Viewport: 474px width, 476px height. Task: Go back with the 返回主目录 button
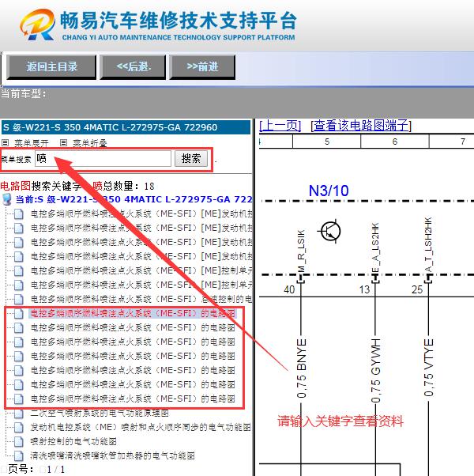pyautogui.click(x=51, y=67)
